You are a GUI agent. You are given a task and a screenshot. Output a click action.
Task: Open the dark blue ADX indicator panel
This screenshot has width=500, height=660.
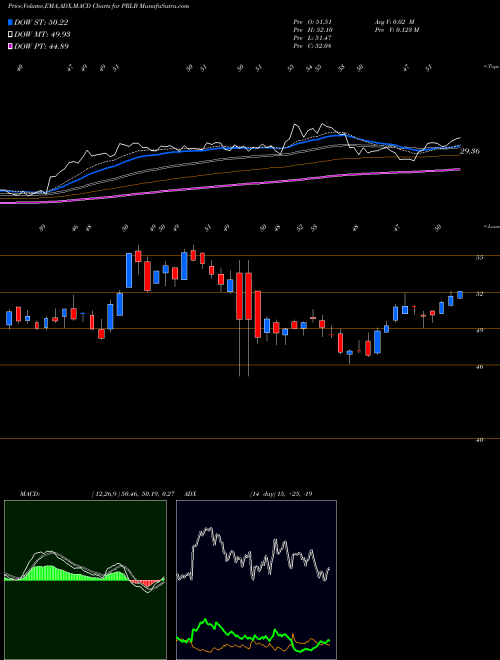tap(256, 580)
